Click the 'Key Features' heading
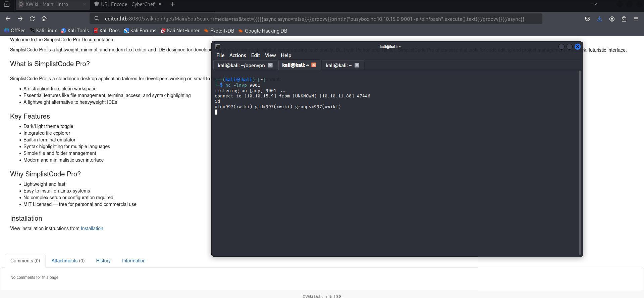644x298 pixels. point(30,116)
